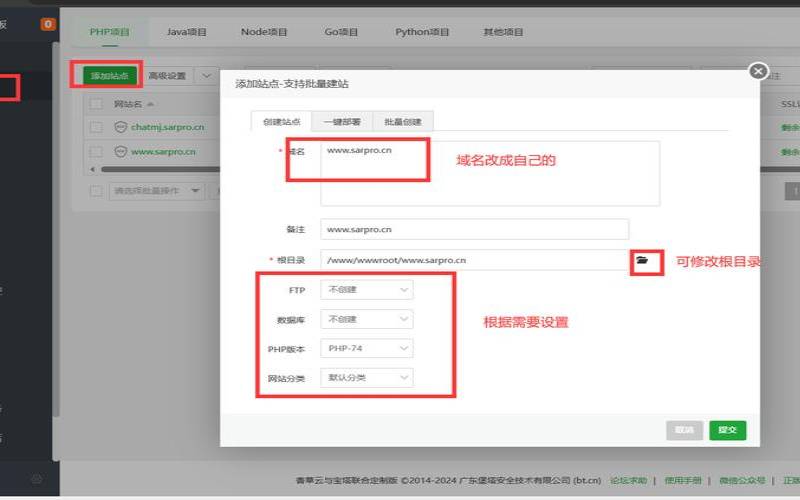Viewport: 800px width, 500px height.
Task: Open the FTP dropdown
Action: click(366, 290)
